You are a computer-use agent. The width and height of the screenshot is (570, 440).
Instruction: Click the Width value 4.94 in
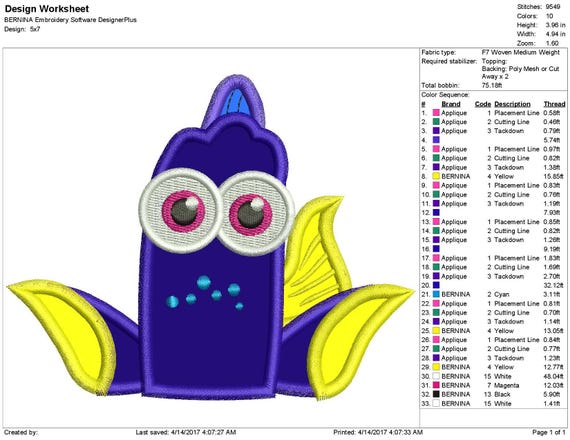(555, 34)
